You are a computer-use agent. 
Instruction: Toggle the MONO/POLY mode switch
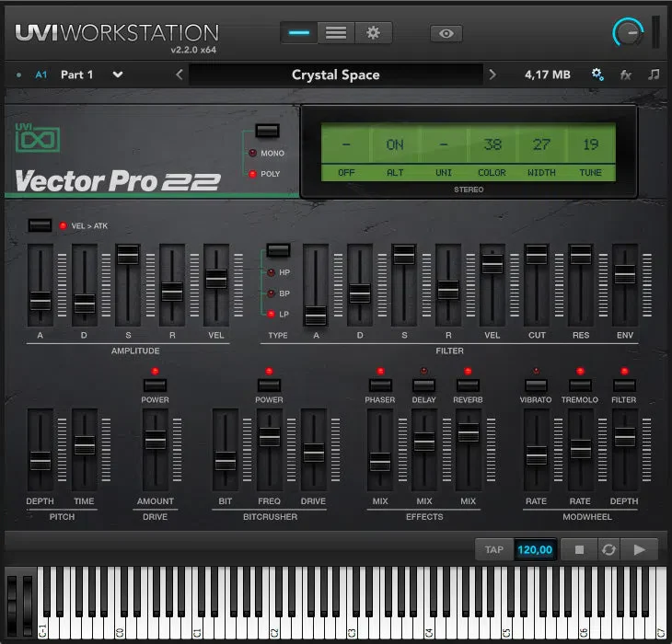(268, 131)
